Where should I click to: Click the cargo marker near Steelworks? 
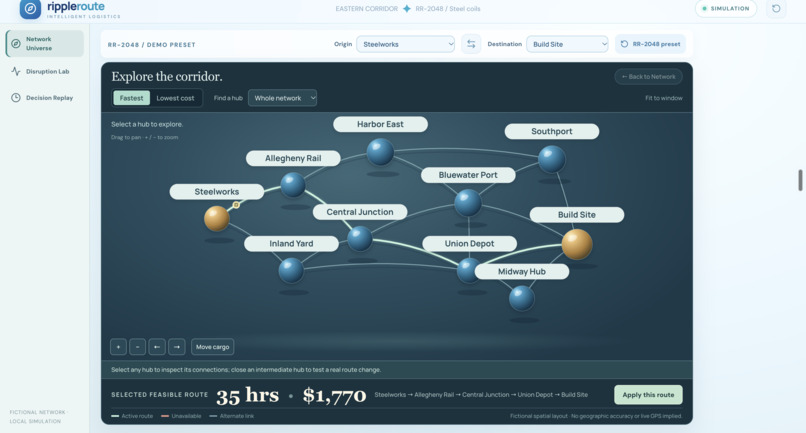pyautogui.click(x=236, y=205)
